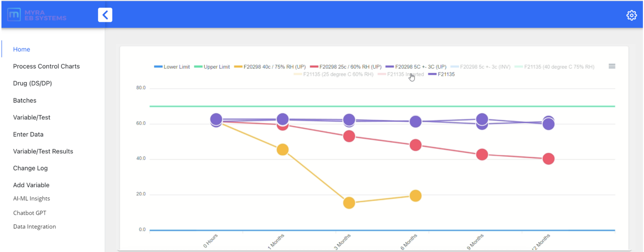The image size is (644, 252).
Task: Click red data point at 6 Months
Action: click(x=415, y=145)
